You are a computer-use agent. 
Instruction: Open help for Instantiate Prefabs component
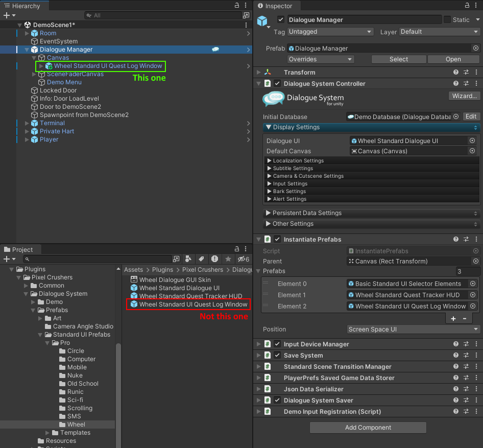click(456, 239)
